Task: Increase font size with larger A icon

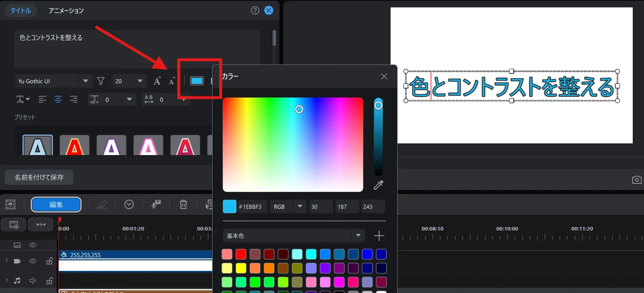Action: (157, 81)
